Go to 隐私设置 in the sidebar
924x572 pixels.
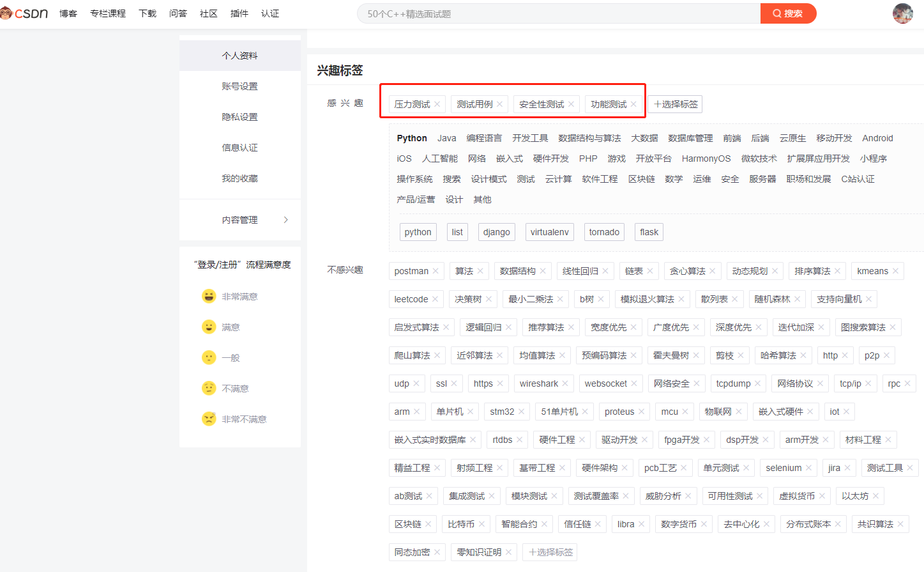click(x=240, y=117)
